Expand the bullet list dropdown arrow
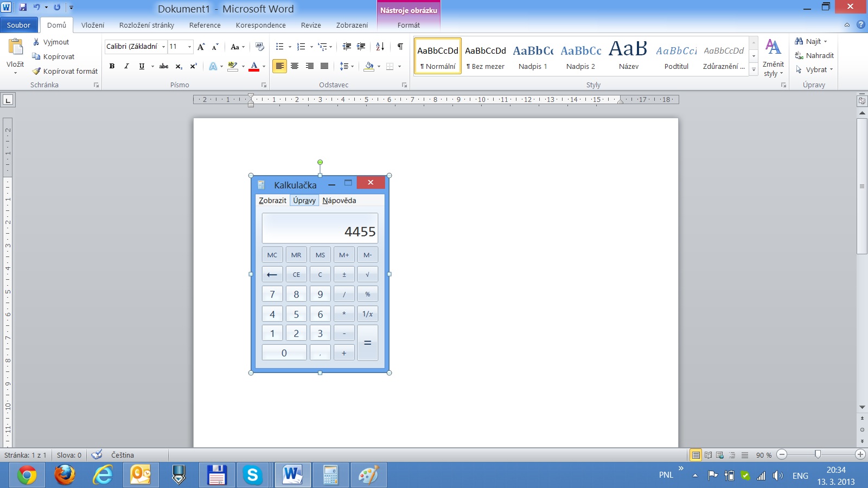Image resolution: width=868 pixels, height=488 pixels. coord(290,47)
